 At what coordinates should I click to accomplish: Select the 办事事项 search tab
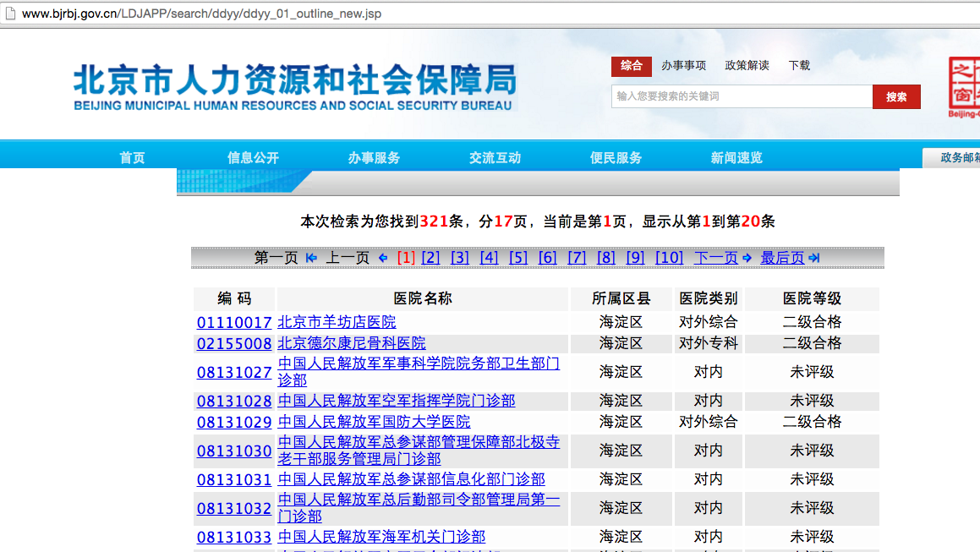[683, 66]
